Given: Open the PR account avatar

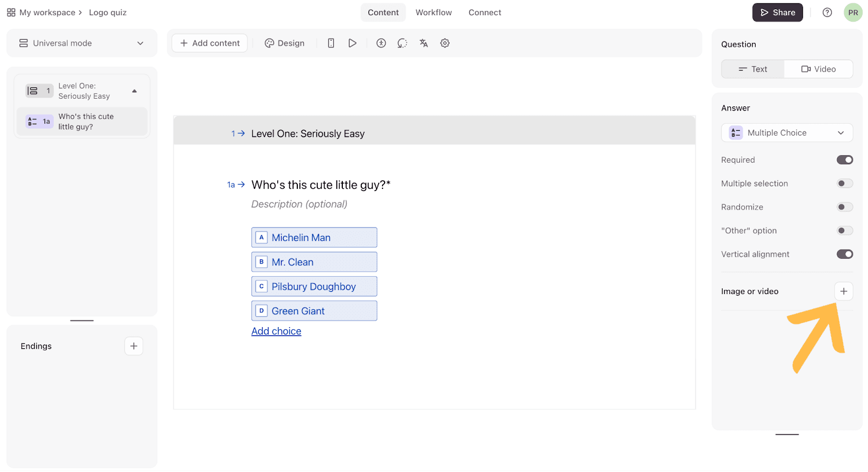Looking at the screenshot, I should [x=853, y=12].
